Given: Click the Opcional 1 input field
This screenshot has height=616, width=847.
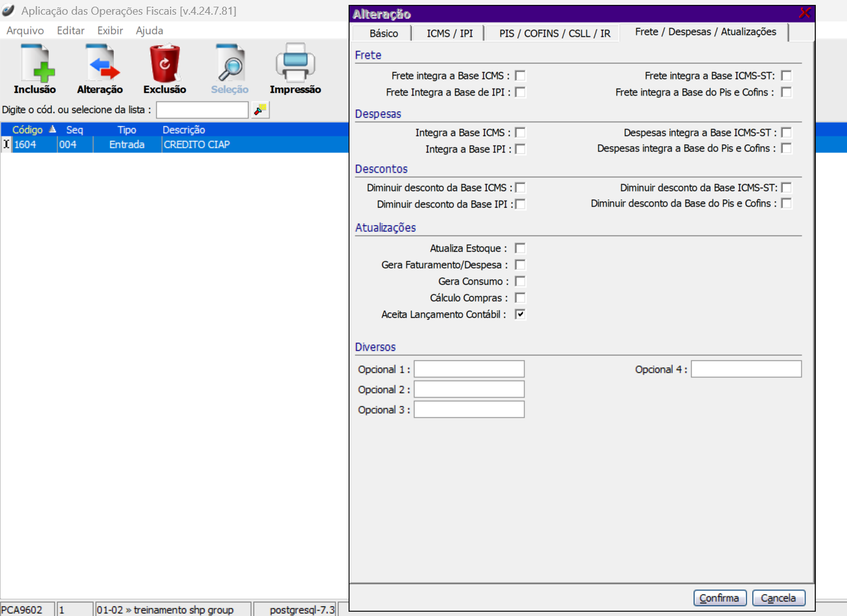Looking at the screenshot, I should 469,369.
